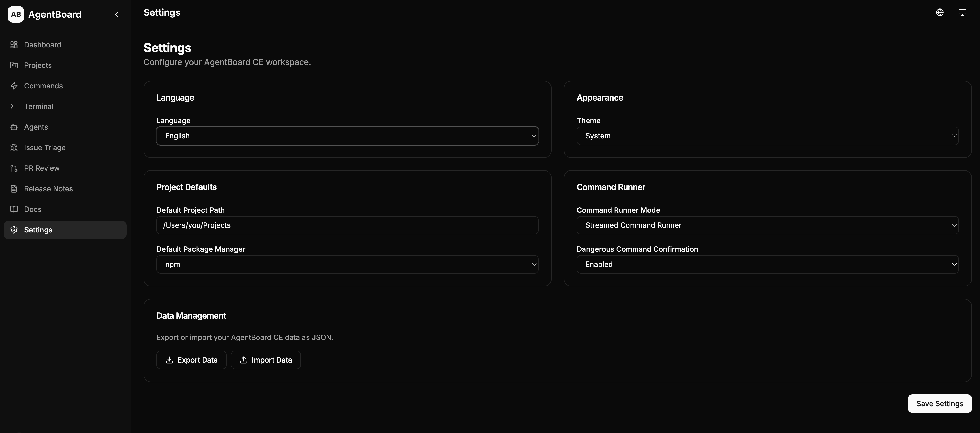
Task: Click the Commands lightning bolt icon
Action: point(14,86)
